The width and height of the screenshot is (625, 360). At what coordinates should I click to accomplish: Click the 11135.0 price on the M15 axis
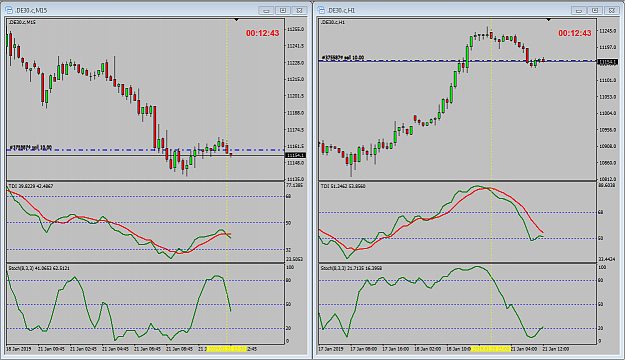[x=296, y=179]
